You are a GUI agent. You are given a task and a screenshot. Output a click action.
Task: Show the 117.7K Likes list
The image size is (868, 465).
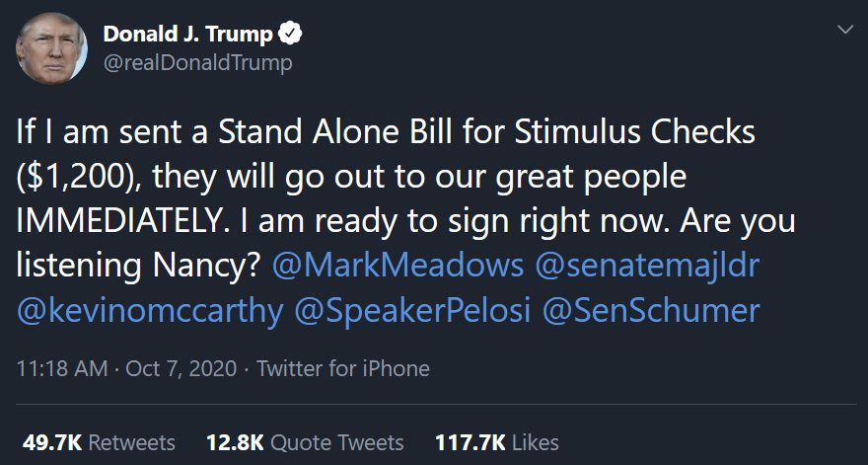tap(496, 442)
